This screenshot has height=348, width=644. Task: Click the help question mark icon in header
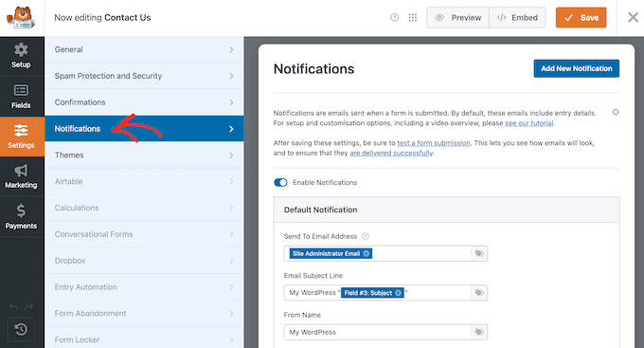pyautogui.click(x=394, y=17)
